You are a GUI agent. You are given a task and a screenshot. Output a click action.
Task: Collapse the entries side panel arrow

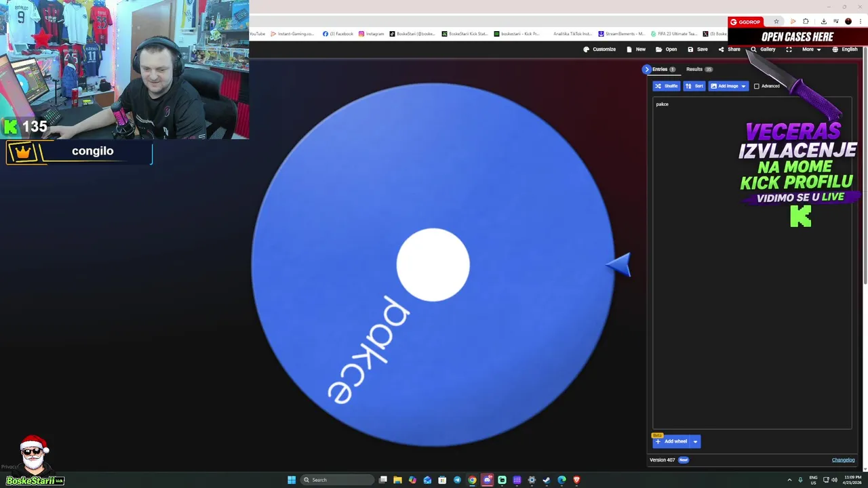point(647,69)
